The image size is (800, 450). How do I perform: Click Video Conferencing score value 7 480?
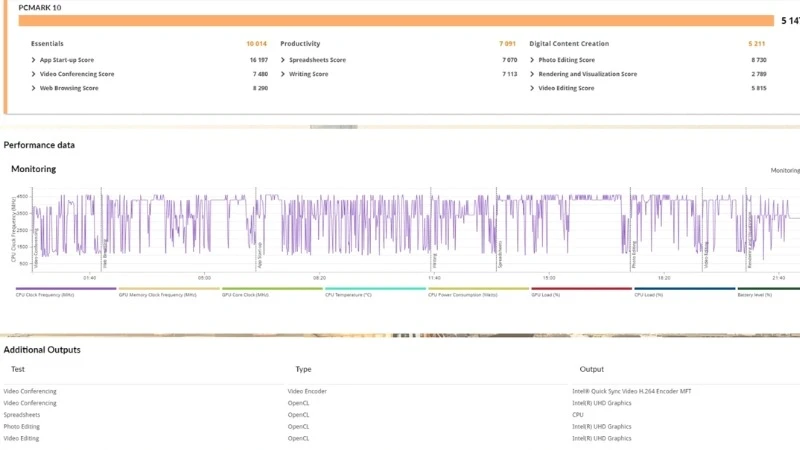[260, 74]
